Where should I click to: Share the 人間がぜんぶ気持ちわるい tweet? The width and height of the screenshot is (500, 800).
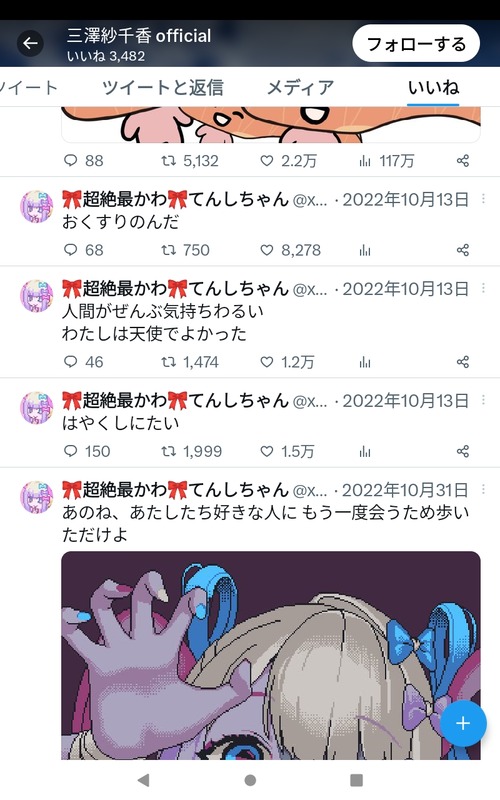[x=463, y=362]
